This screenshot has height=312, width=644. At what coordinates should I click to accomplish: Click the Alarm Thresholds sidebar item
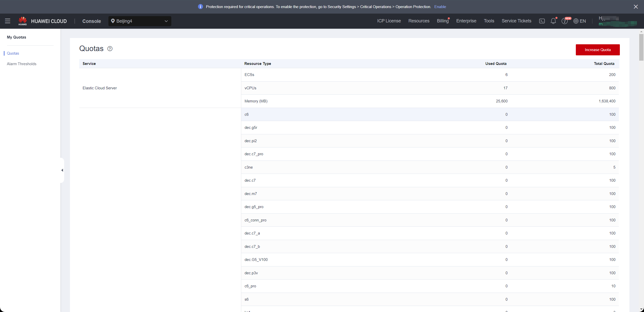click(22, 64)
